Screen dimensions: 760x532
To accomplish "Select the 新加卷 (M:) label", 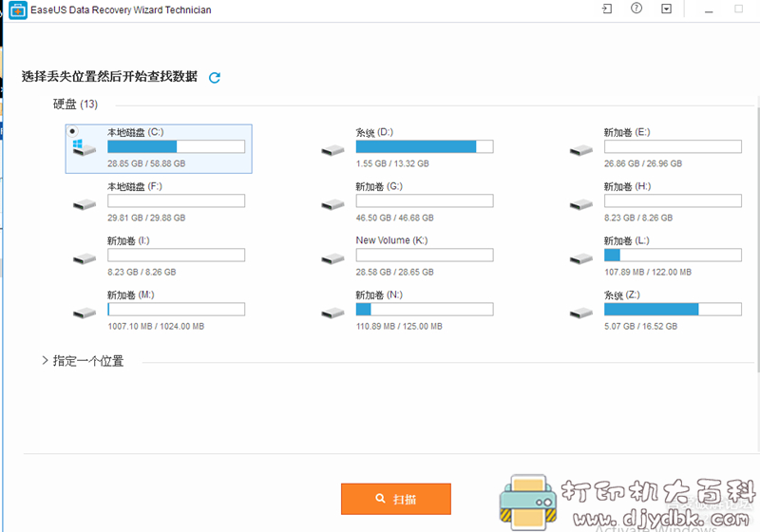I will coord(130,295).
